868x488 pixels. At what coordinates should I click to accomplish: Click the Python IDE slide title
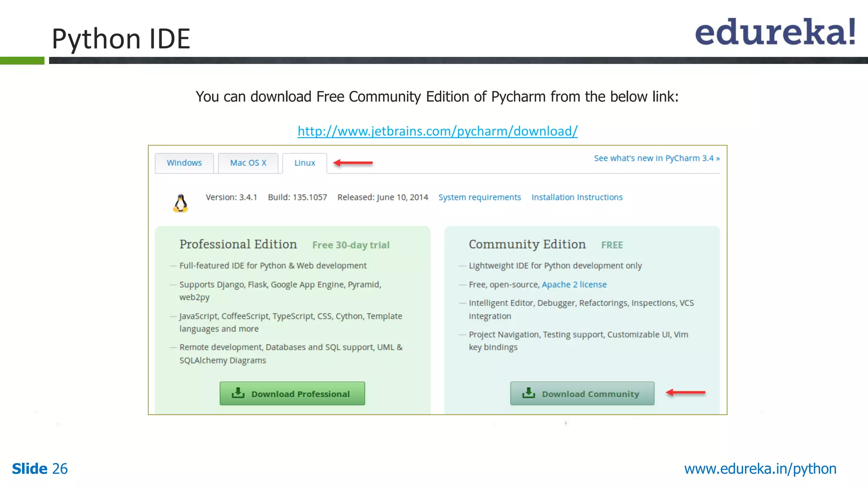(x=121, y=39)
